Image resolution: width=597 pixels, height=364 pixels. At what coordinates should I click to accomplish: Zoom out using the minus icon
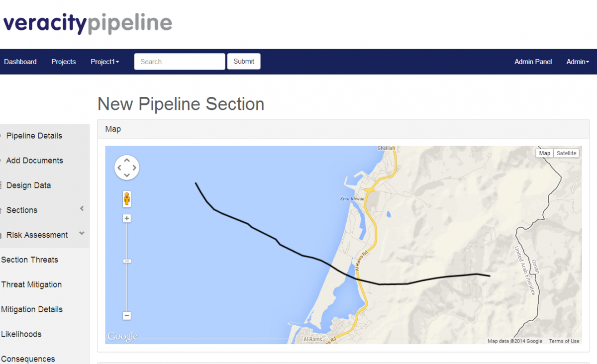point(127,316)
